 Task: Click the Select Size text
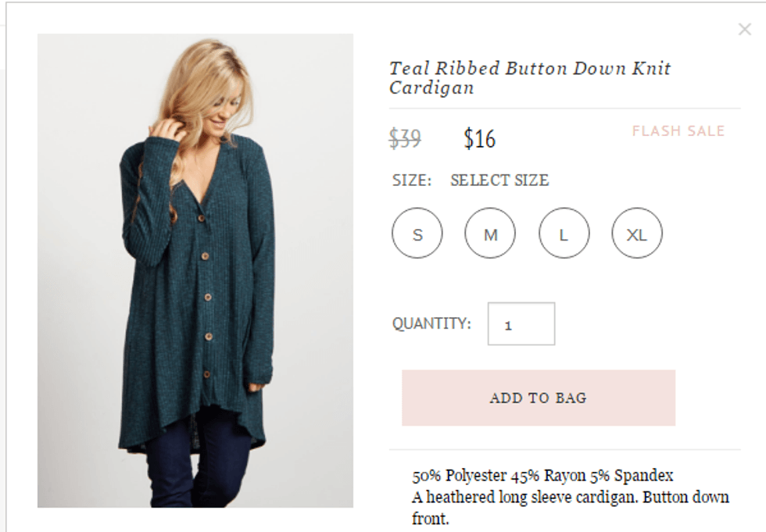coord(499,180)
